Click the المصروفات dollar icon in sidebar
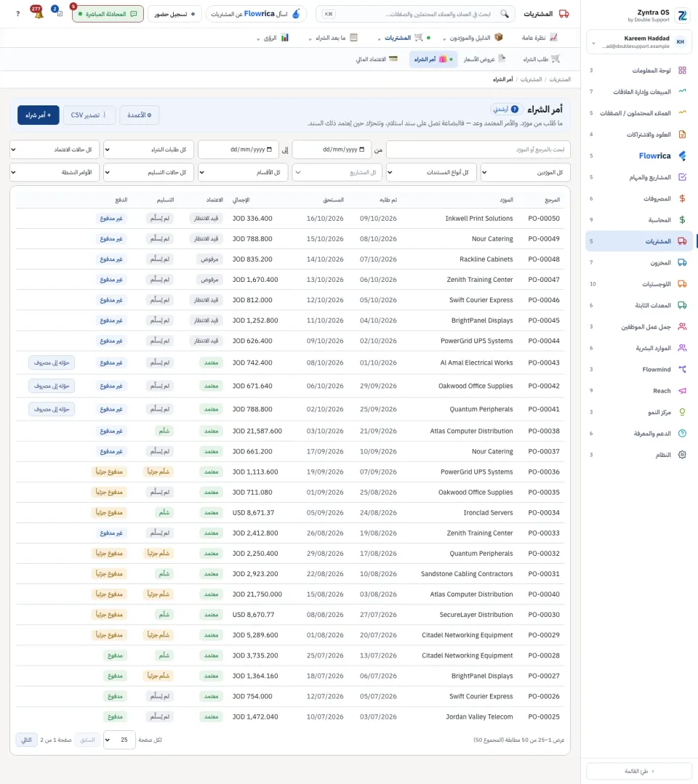The height and width of the screenshot is (784, 698). tap(682, 198)
